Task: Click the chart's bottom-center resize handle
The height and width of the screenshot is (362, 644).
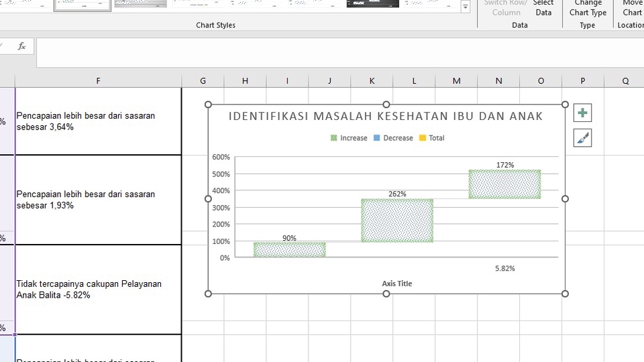Action: click(x=386, y=294)
